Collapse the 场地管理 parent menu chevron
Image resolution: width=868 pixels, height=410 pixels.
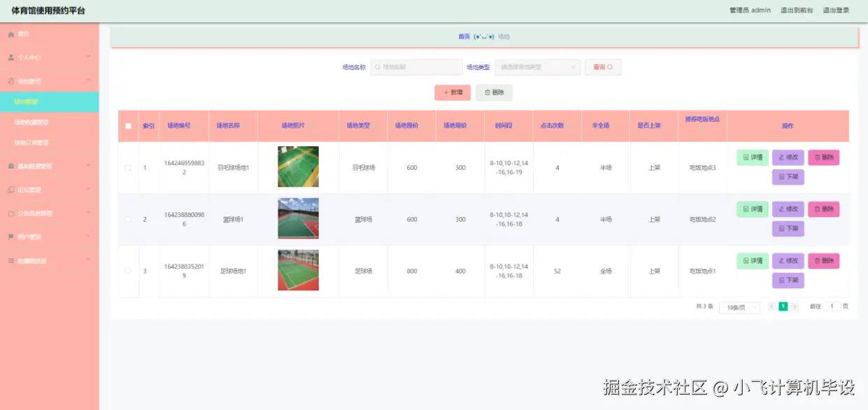click(x=88, y=80)
